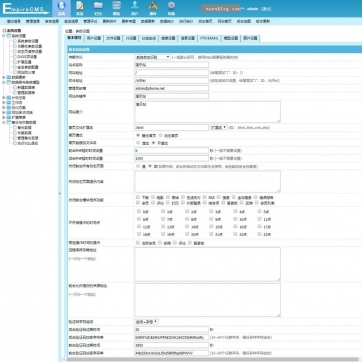Viewport: 362px width, 362px height.
Task: Open the Other (gear) section icon
Action: click(171, 8)
